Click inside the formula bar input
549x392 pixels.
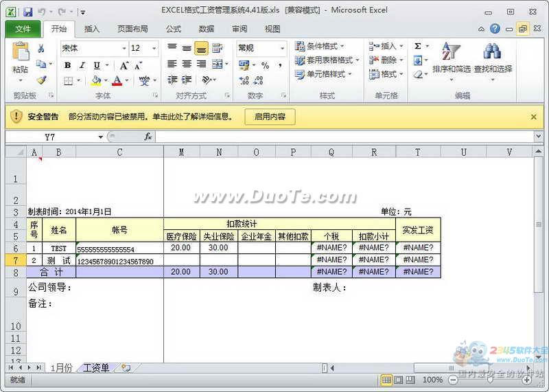tap(345, 137)
